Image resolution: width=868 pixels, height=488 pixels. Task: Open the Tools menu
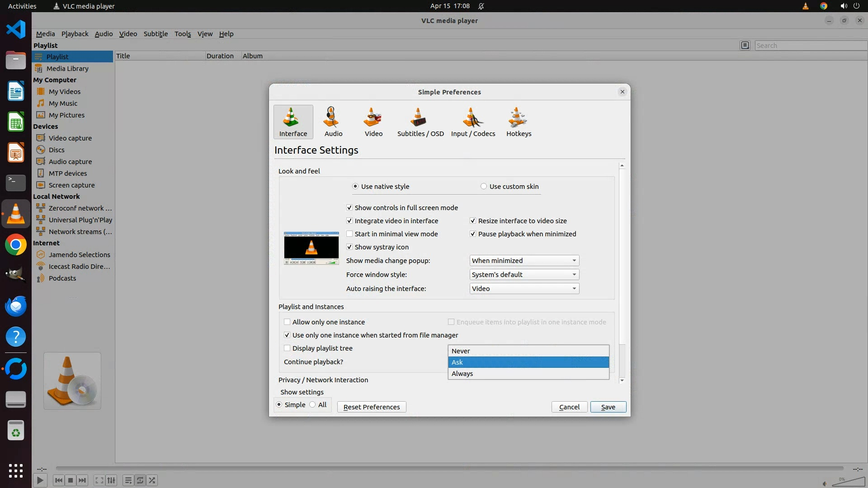183,34
